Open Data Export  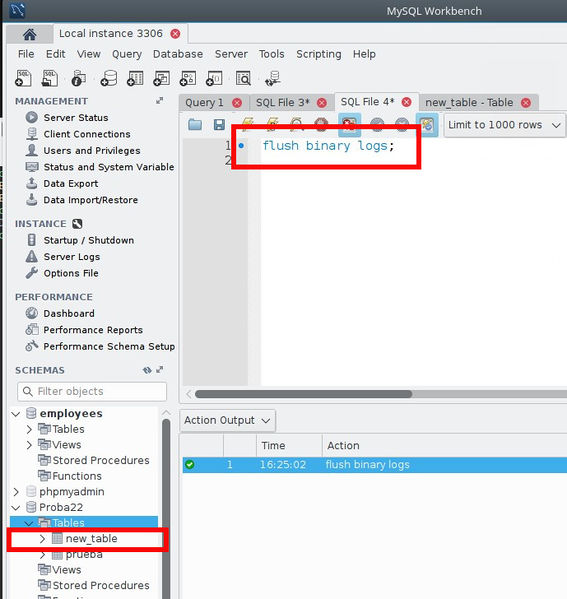pyautogui.click(x=71, y=183)
